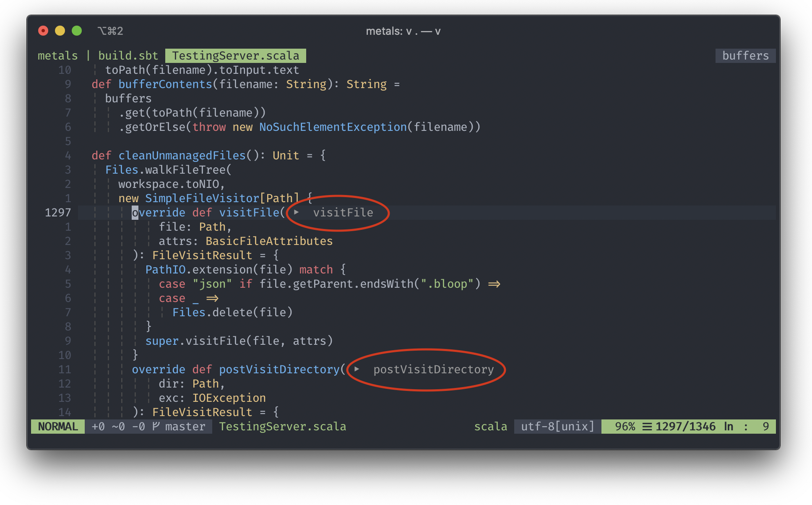Click line number 1297 in the gutter

coord(58,213)
